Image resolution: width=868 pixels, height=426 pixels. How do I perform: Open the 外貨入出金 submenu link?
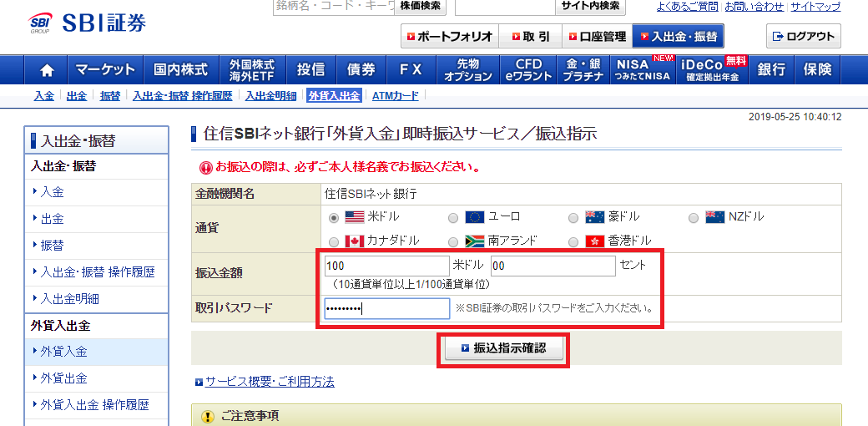tap(335, 96)
